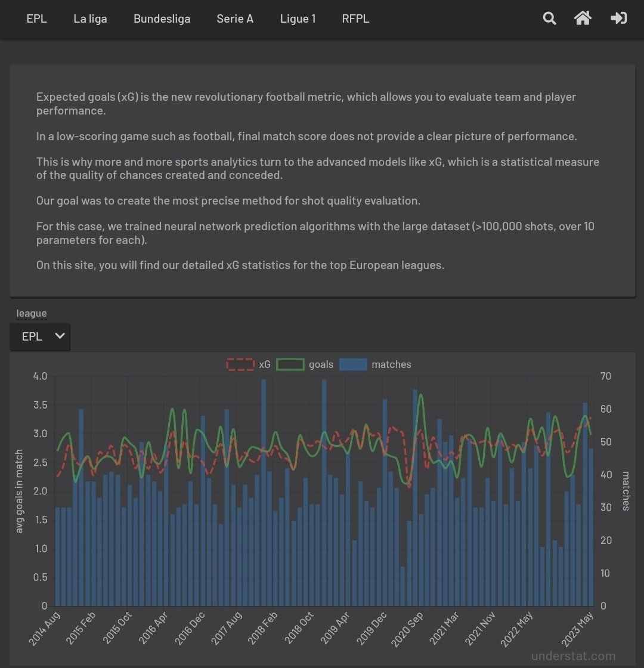
Task: Select Serie A from navigation bar
Action: tap(235, 19)
